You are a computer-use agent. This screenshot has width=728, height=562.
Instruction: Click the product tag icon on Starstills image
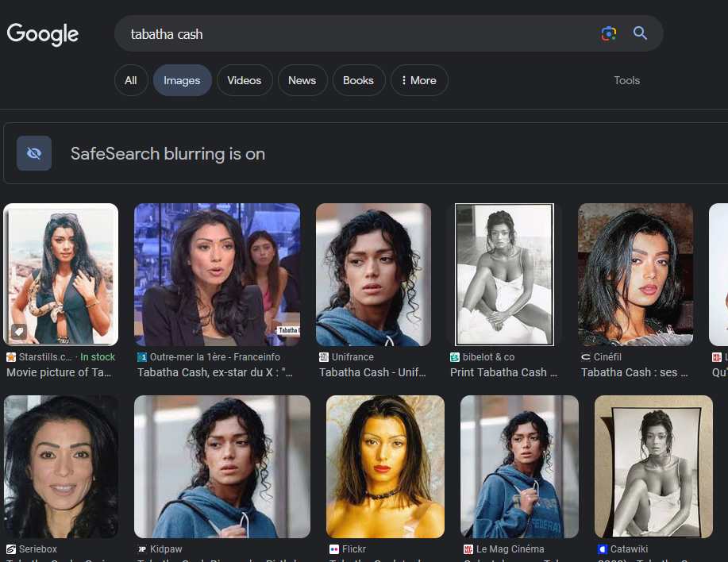click(18, 332)
